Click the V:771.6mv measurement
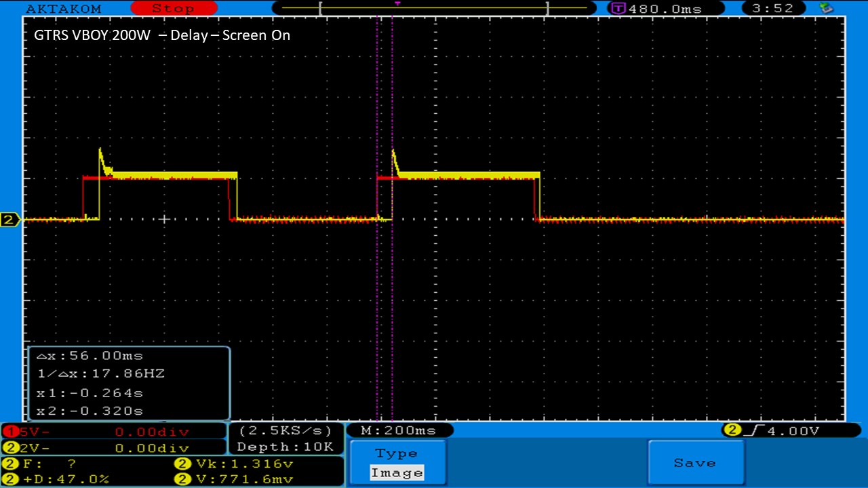This screenshot has height=488, width=868. point(235,479)
